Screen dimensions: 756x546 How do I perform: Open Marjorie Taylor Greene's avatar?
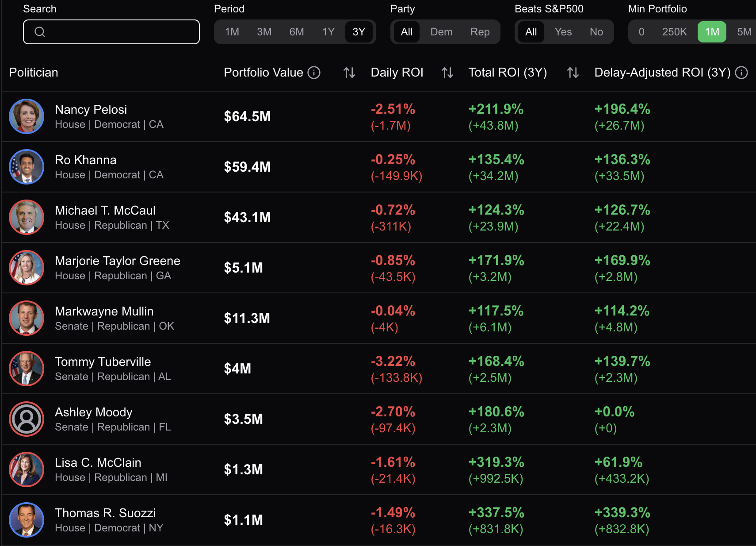[x=27, y=268]
